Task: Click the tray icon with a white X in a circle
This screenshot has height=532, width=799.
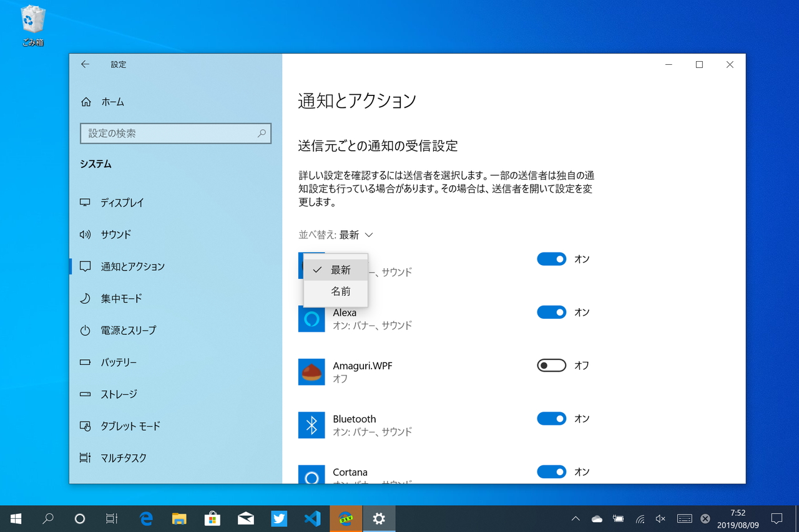Action: coord(705,519)
